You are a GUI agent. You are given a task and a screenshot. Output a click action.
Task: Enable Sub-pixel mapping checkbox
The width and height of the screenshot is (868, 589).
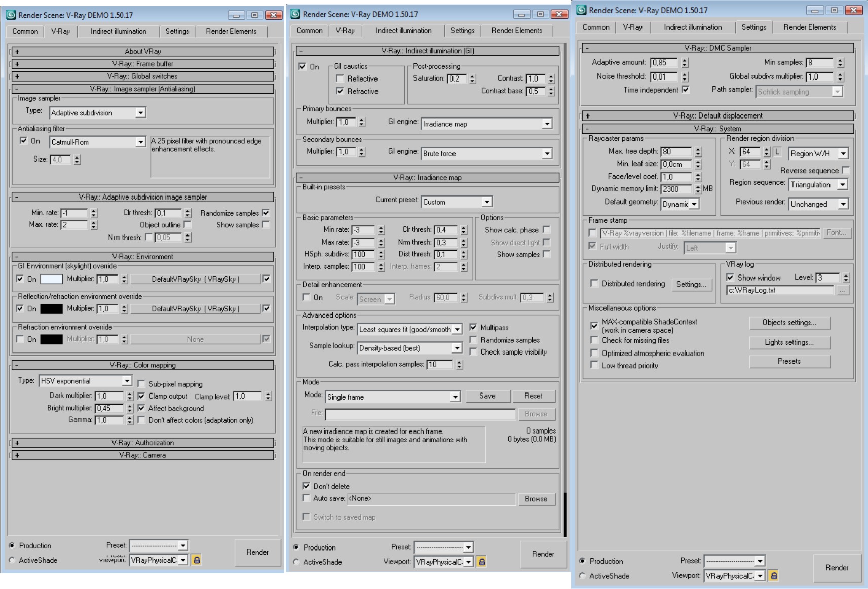pyautogui.click(x=141, y=384)
